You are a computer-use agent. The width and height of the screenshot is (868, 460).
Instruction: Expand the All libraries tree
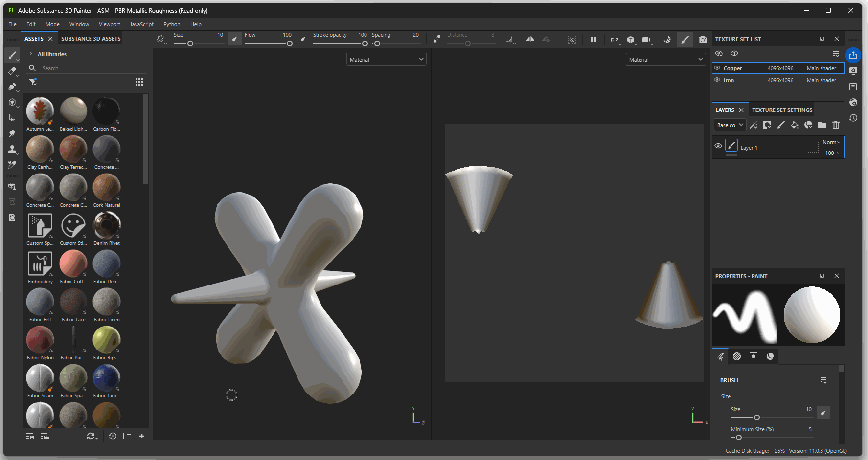[x=31, y=54]
